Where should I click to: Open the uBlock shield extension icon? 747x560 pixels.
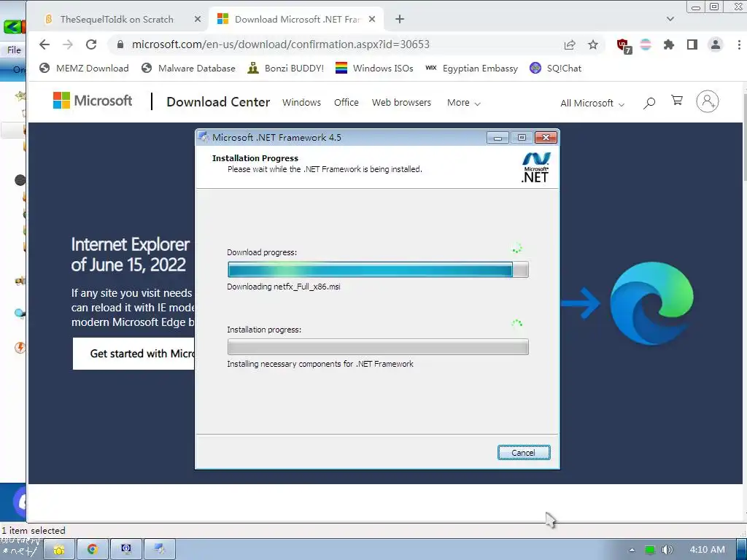pos(624,46)
